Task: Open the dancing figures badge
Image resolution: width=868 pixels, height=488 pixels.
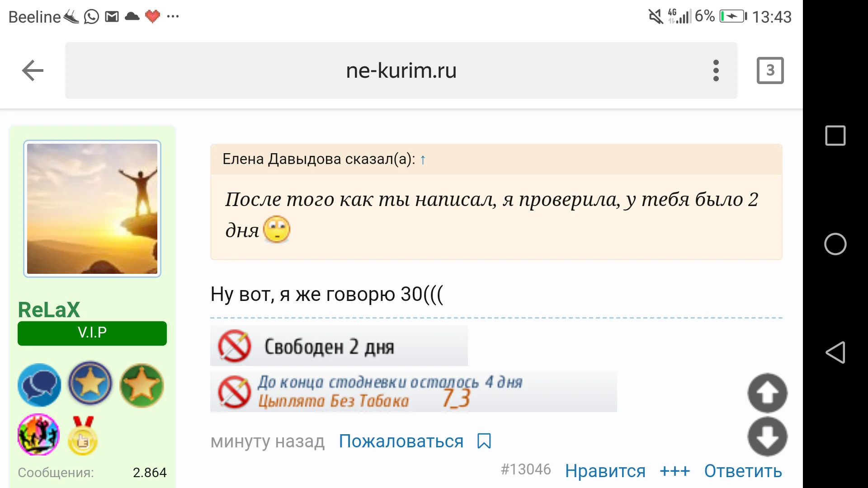Action: tap(38, 435)
